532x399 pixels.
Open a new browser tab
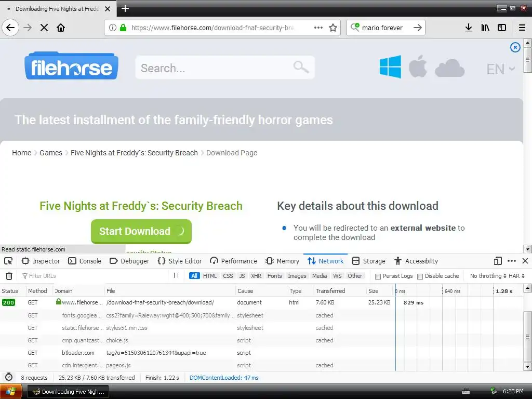125,8
